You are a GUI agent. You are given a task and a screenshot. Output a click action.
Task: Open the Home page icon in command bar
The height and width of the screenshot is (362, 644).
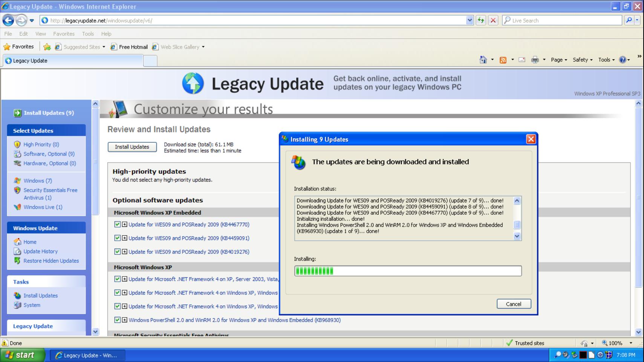coord(483,60)
